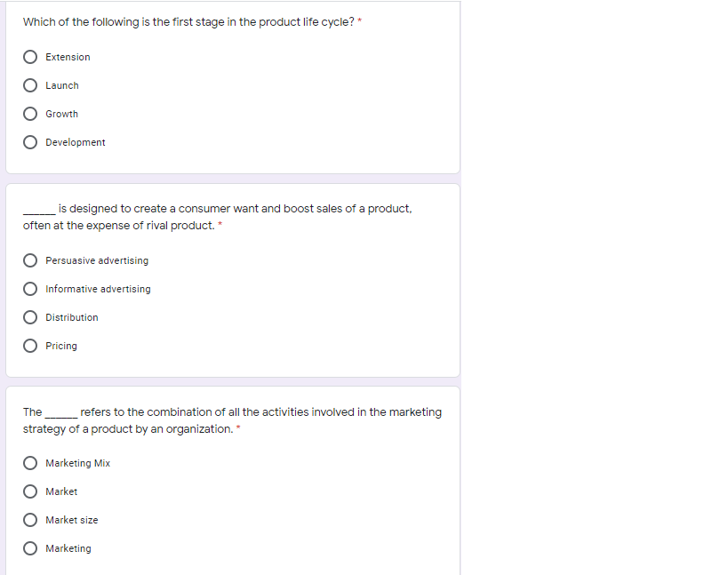728x575 pixels.
Task: Click the Pricing label text
Action: point(60,345)
